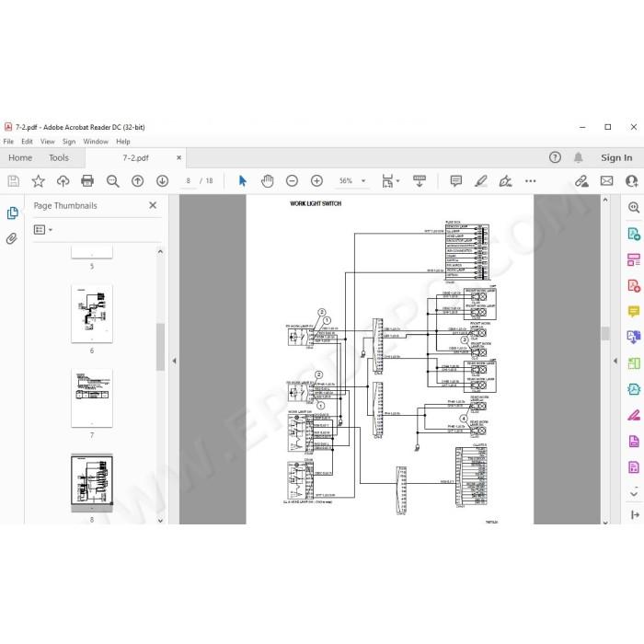
Task: Print the document
Action: tap(87, 180)
